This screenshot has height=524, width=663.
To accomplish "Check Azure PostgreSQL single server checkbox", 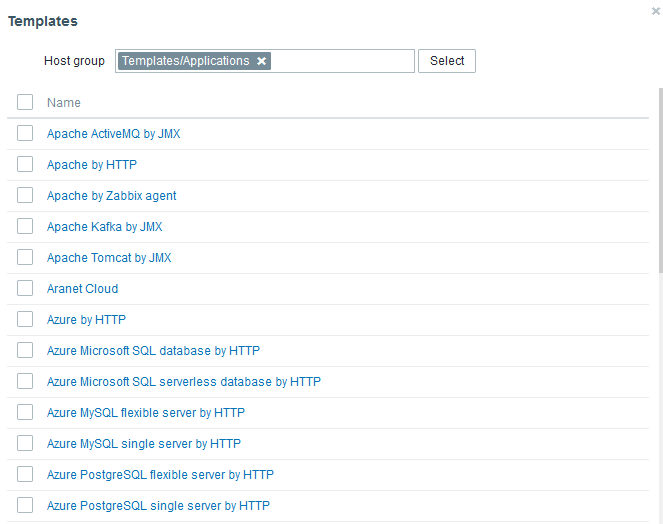I will 25,505.
